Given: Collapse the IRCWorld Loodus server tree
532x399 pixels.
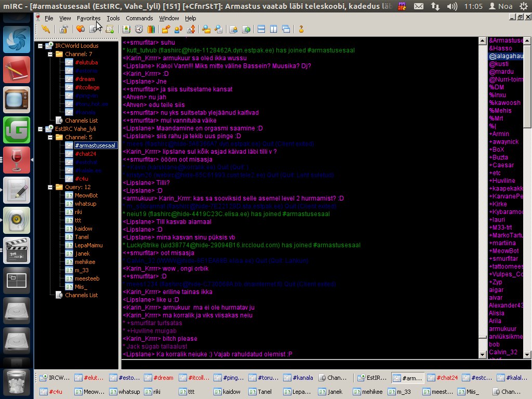Looking at the screenshot, I should click(x=41, y=46).
